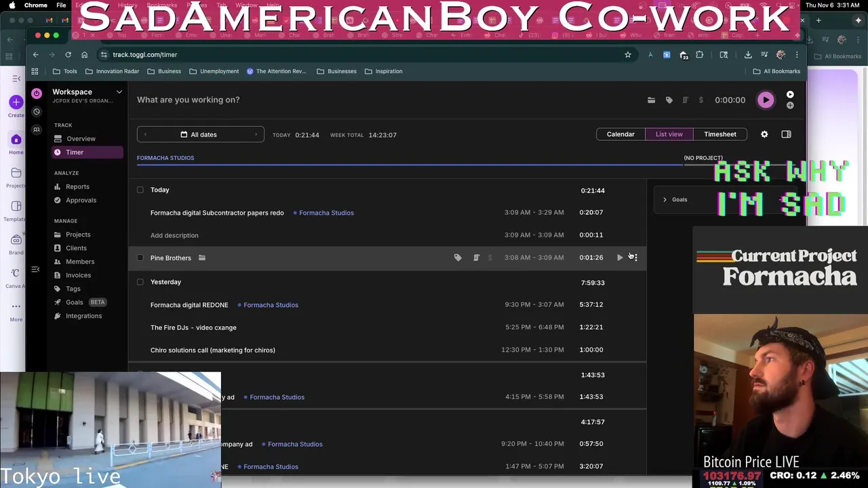Switch to timer mode with the small play icon

pos(790,95)
